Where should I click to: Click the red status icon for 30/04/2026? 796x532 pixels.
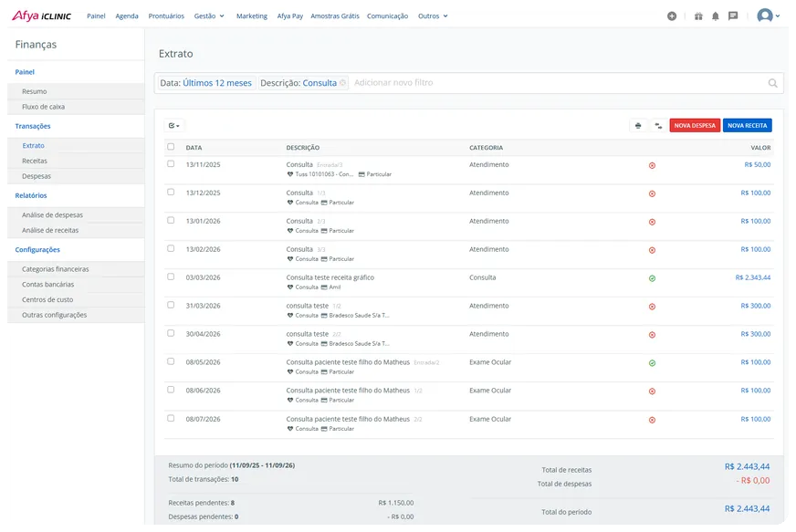point(653,335)
